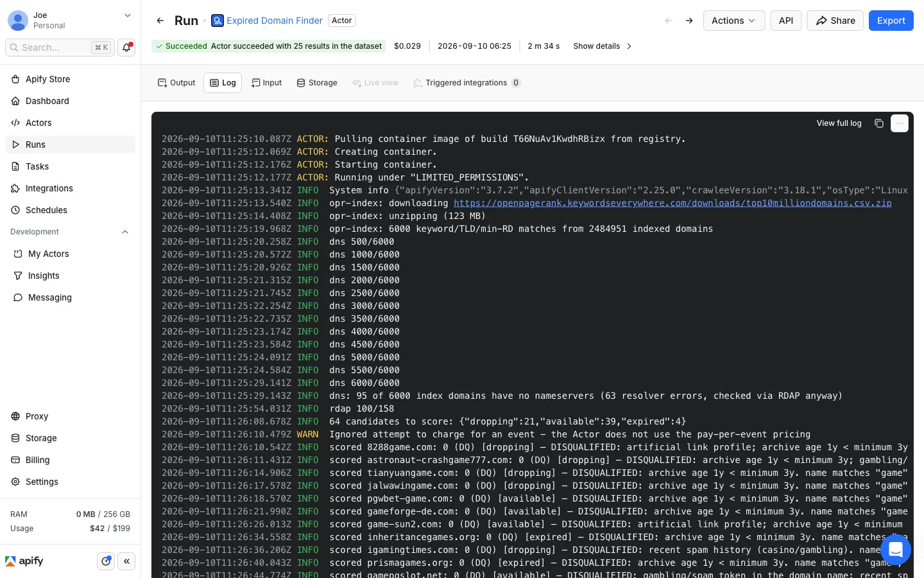The image size is (924, 578).
Task: Open the help compass icon near the apify logo
Action: click(106, 561)
